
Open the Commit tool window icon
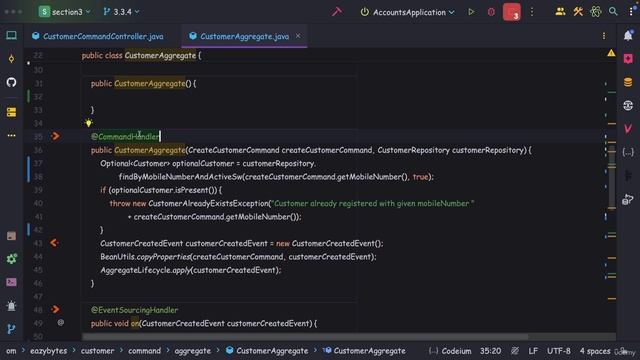11,59
